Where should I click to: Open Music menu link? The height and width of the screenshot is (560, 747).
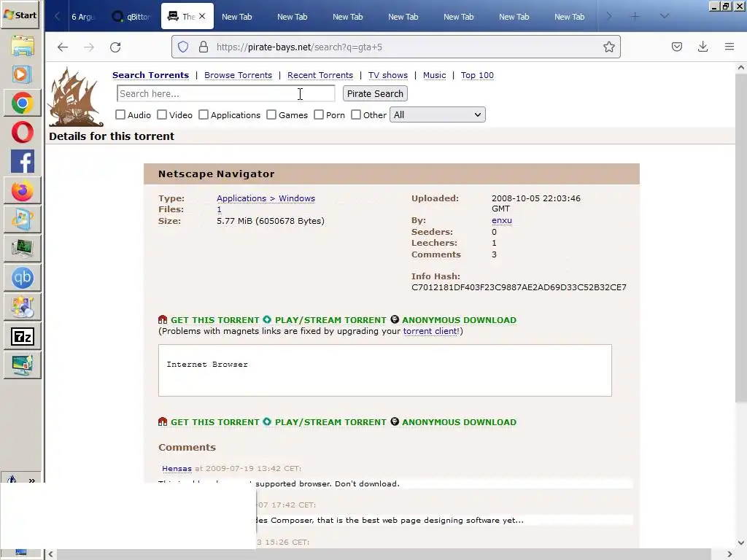point(435,75)
